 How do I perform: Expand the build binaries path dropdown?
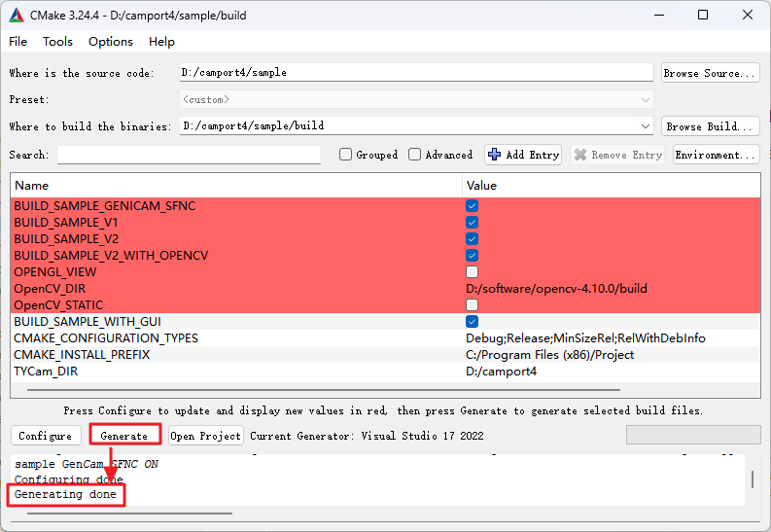[646, 126]
